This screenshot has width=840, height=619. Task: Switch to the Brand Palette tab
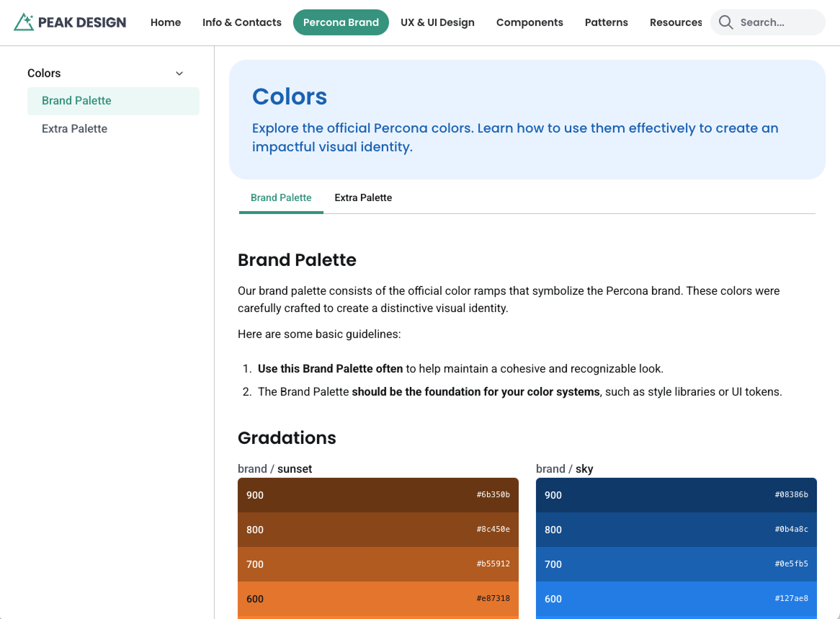coord(281,197)
